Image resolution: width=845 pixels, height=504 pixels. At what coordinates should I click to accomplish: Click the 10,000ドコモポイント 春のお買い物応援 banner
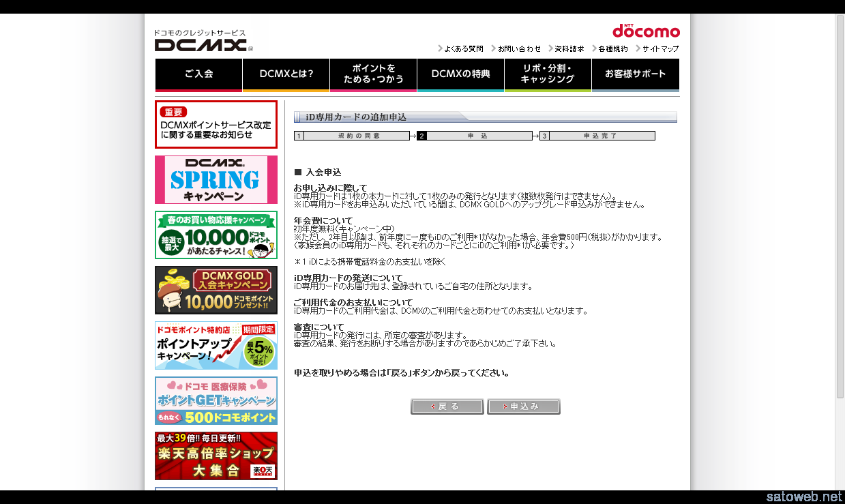(x=216, y=235)
